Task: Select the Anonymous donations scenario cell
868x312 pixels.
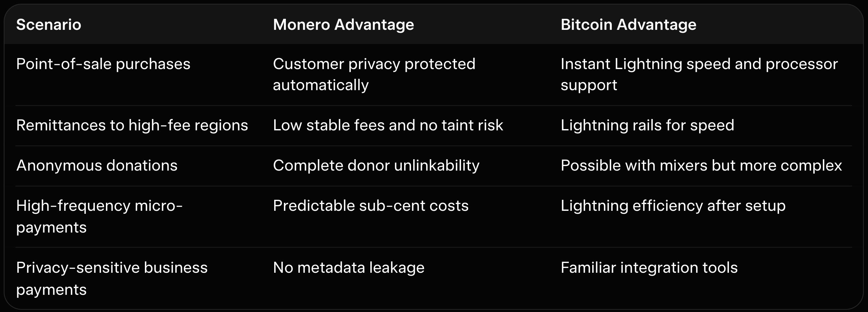Action: [x=97, y=166]
